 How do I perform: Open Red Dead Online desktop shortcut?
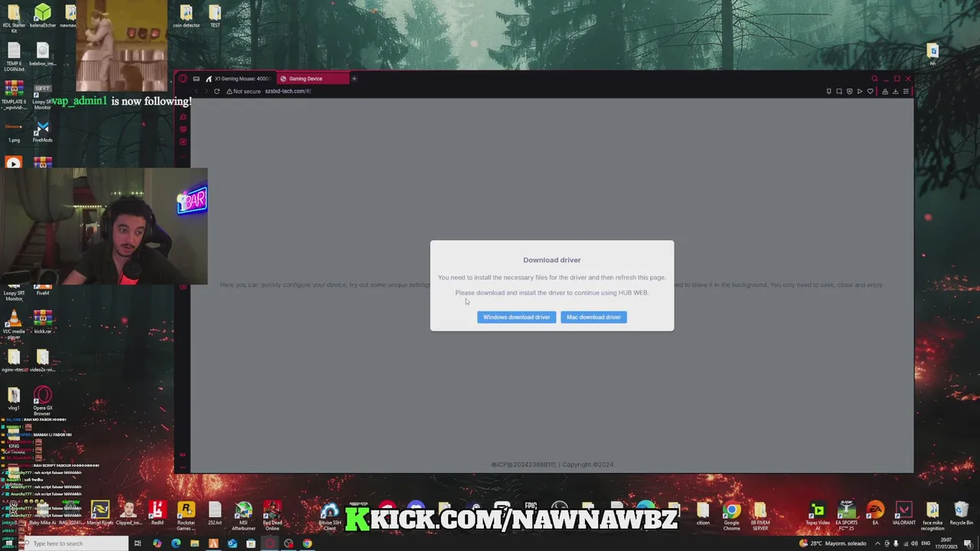click(272, 516)
